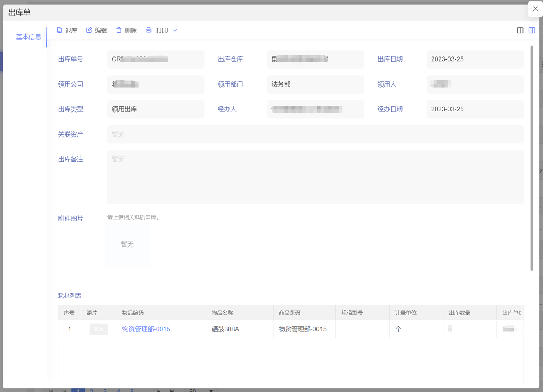Open item link 物资管理部-0015
This screenshot has height=392, width=543.
pos(146,329)
